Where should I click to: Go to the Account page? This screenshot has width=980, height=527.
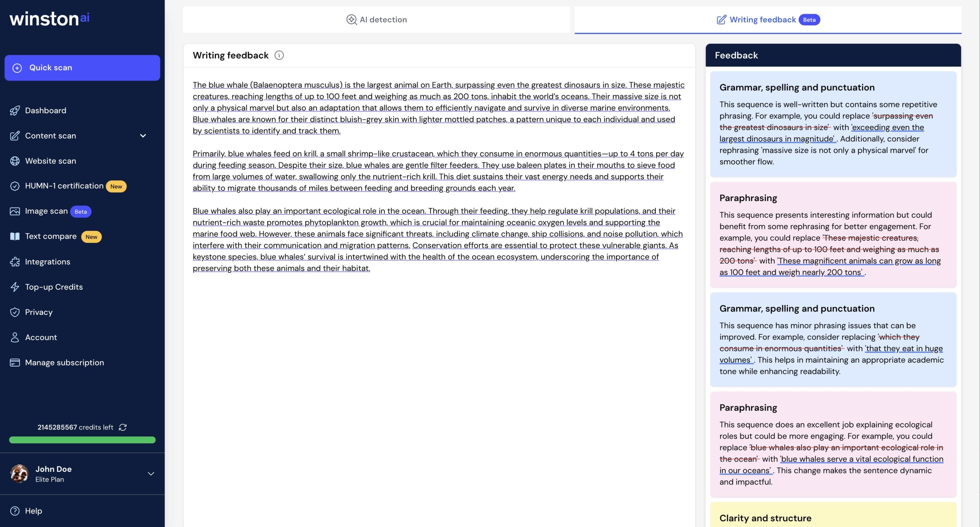pos(41,337)
